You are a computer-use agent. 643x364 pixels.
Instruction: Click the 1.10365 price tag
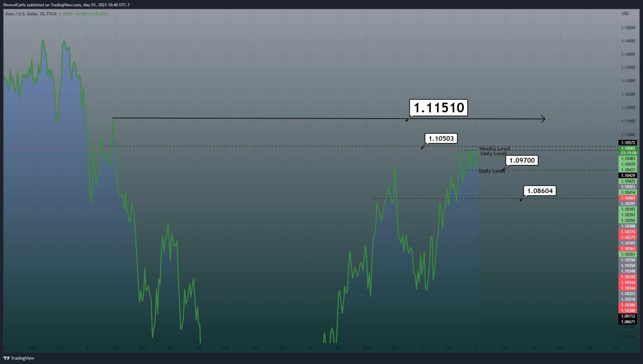pos(628,243)
